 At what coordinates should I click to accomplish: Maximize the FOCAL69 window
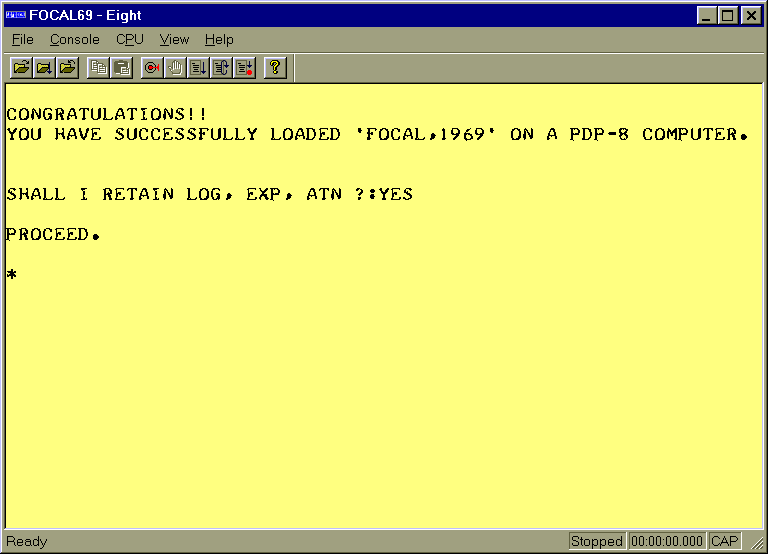[728, 16]
